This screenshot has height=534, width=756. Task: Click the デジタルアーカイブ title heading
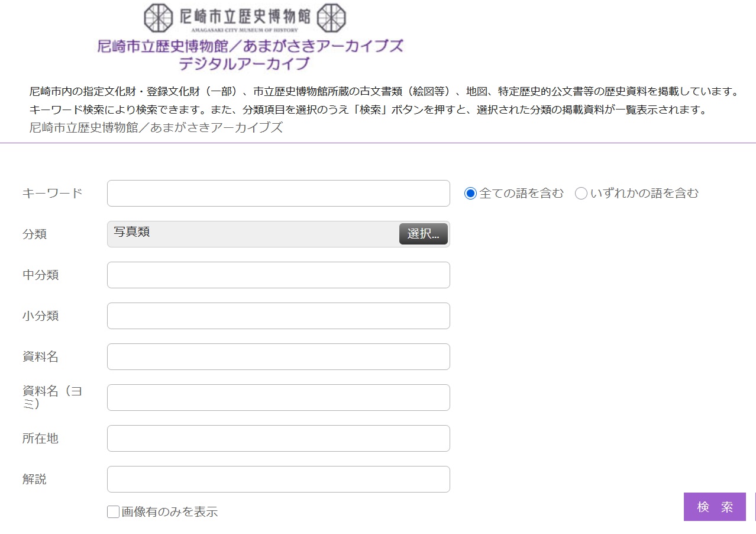[x=244, y=63]
